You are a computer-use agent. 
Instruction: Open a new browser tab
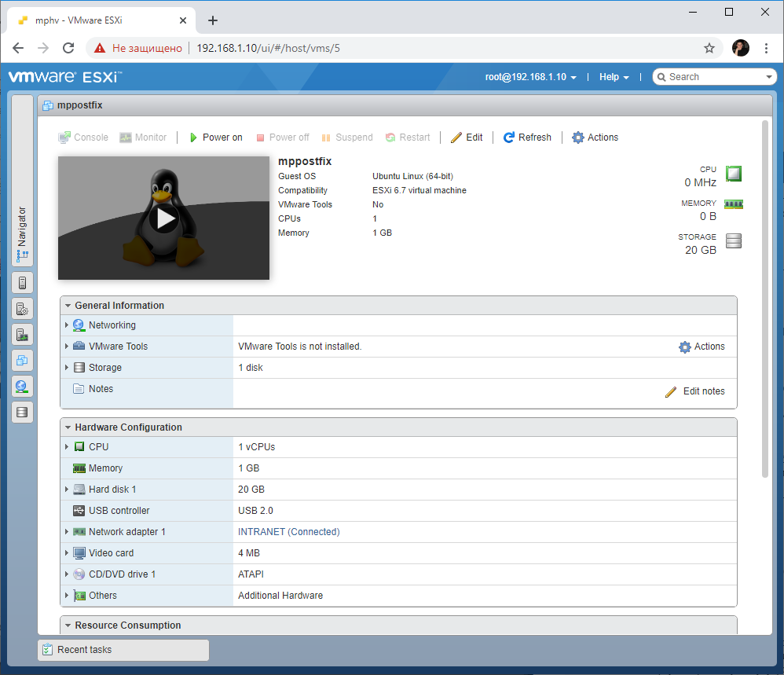(213, 20)
